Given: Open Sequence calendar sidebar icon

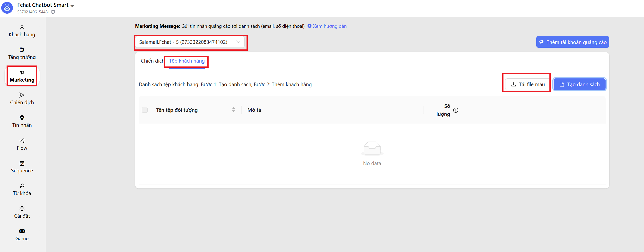Looking at the screenshot, I should click(x=22, y=163).
